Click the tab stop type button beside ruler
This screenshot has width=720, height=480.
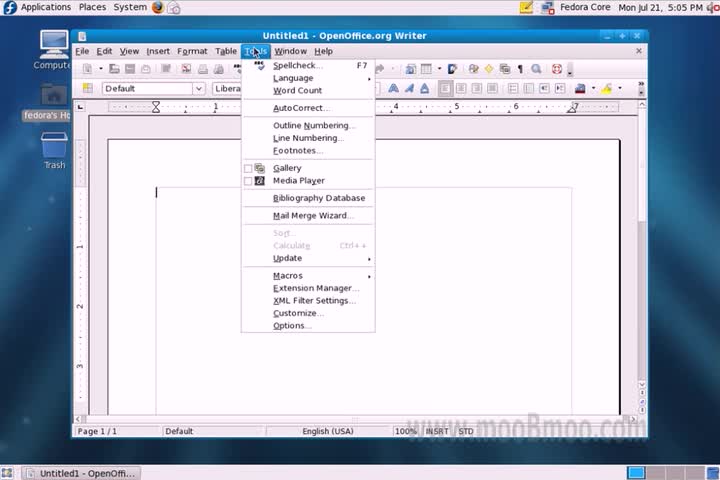80,107
